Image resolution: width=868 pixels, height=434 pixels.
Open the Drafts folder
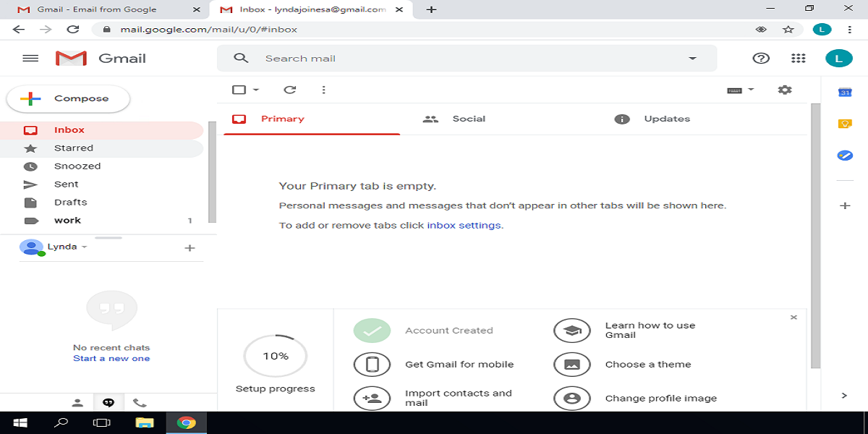click(x=101, y=203)
